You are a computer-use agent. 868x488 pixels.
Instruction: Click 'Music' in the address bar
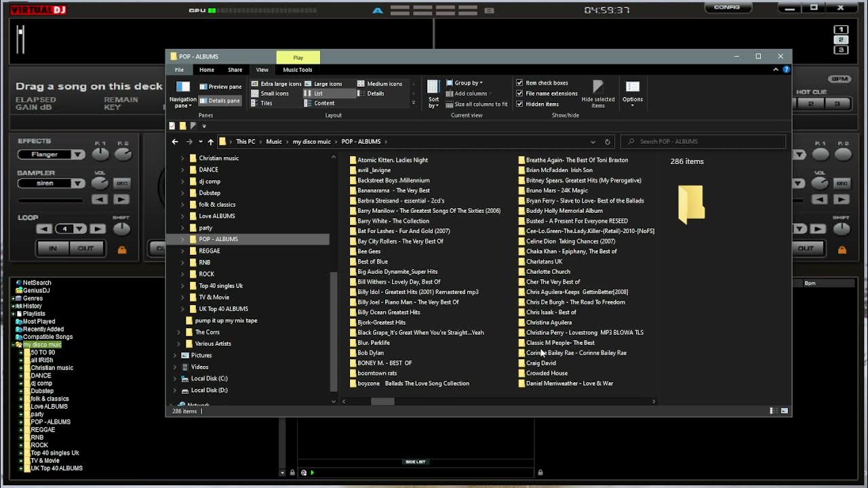pos(274,142)
